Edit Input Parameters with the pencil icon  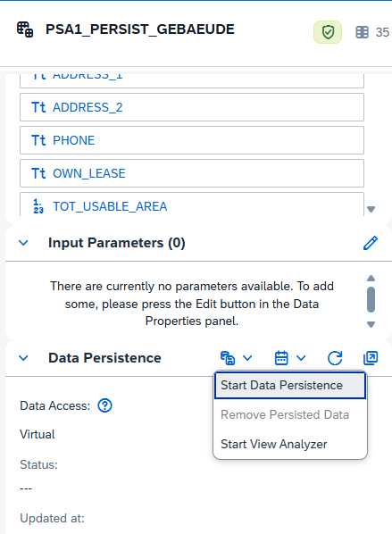(371, 243)
